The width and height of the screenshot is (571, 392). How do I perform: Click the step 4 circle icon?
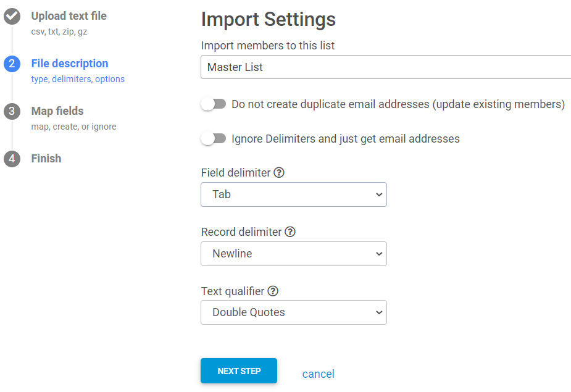pyautogui.click(x=12, y=159)
